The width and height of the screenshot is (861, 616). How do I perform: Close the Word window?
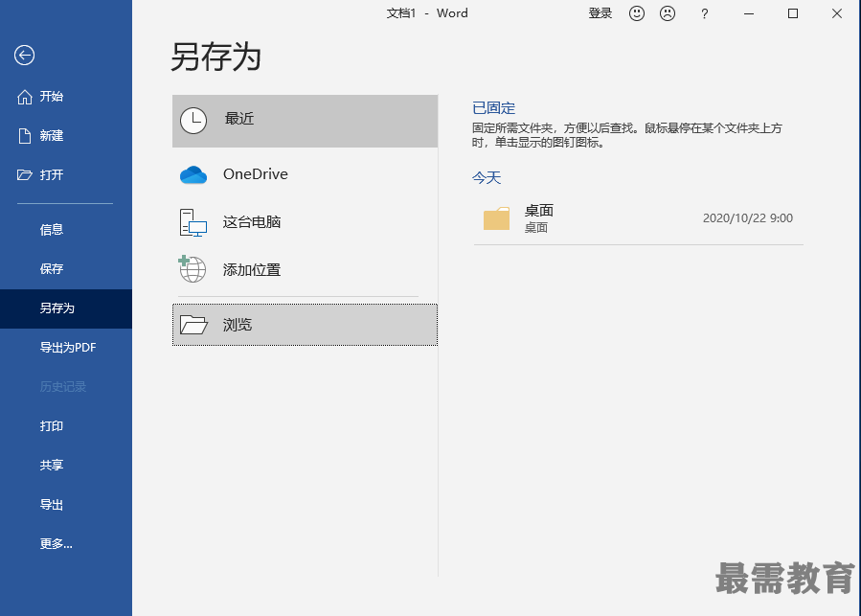coord(837,13)
